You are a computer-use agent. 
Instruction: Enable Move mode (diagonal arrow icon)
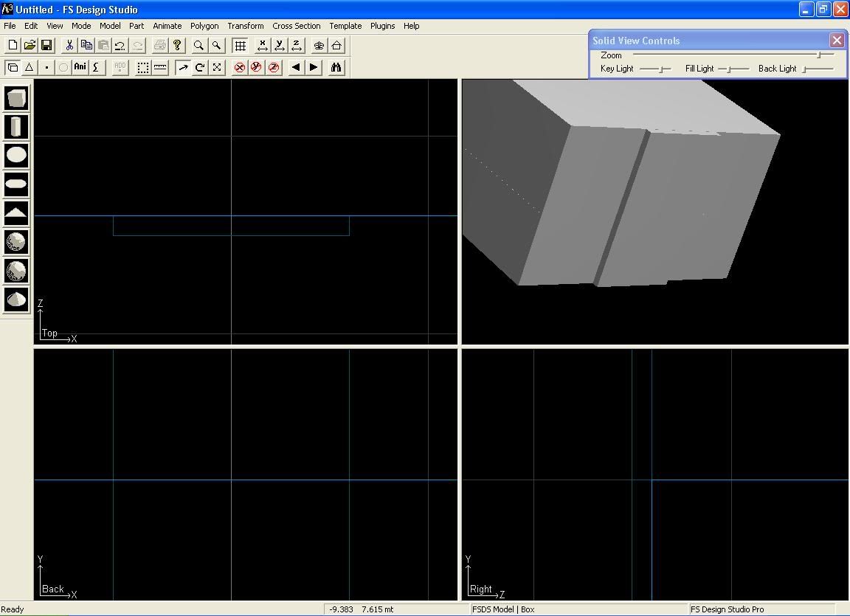click(183, 67)
